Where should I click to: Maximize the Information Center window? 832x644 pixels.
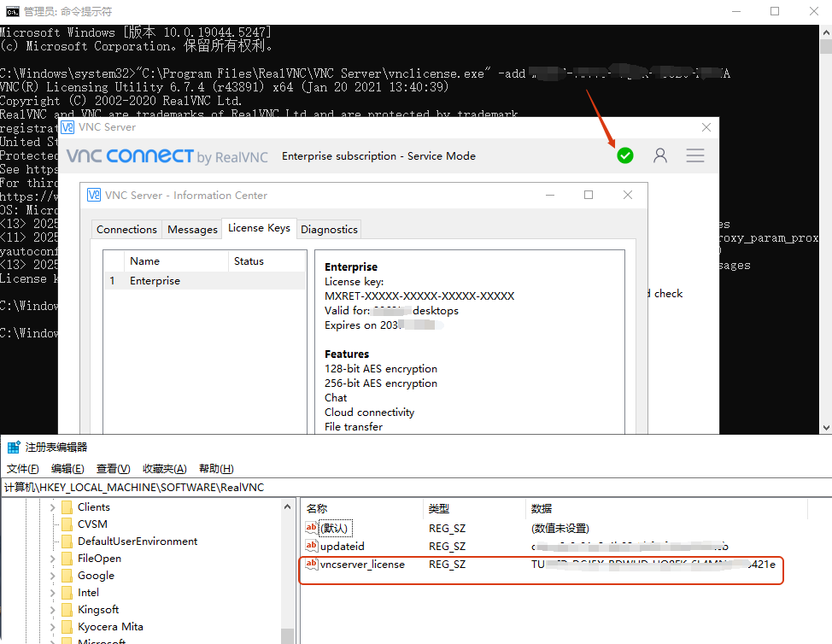[x=589, y=195]
